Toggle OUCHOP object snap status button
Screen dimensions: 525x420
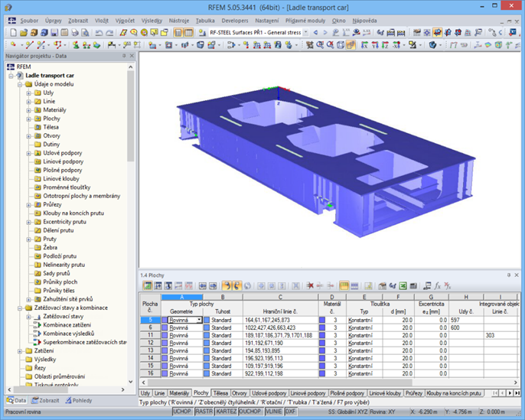pyautogui.click(x=250, y=412)
